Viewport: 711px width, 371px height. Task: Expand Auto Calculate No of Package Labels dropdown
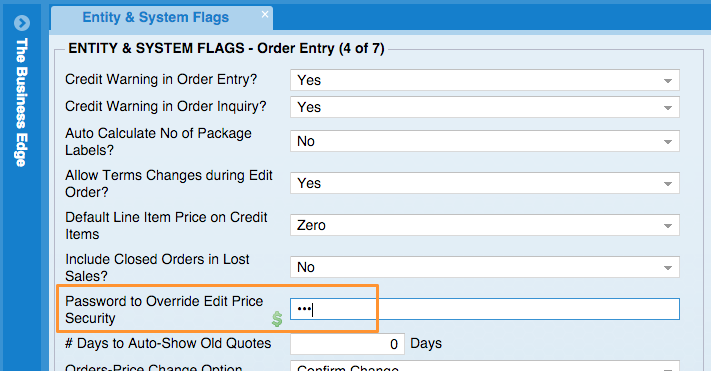coord(485,141)
